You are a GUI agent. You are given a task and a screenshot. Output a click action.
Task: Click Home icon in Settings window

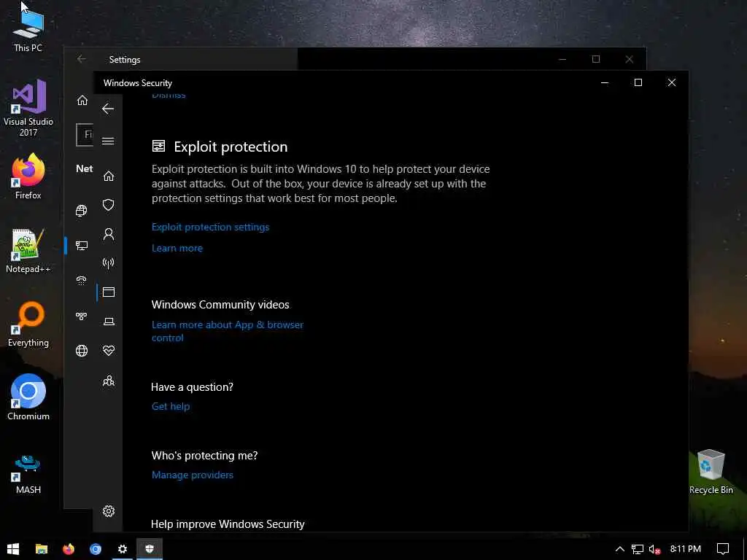[x=82, y=100]
